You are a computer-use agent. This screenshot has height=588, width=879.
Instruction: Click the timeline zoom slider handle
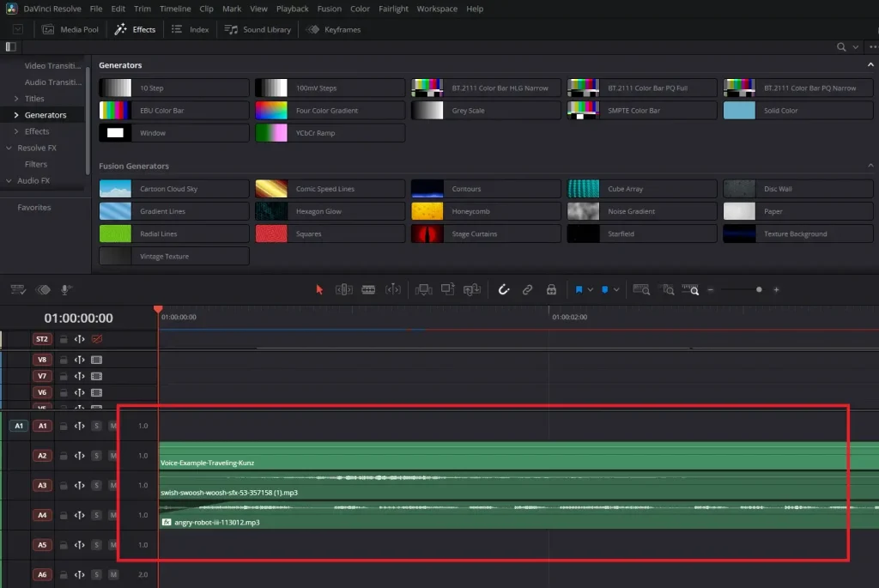click(x=759, y=290)
